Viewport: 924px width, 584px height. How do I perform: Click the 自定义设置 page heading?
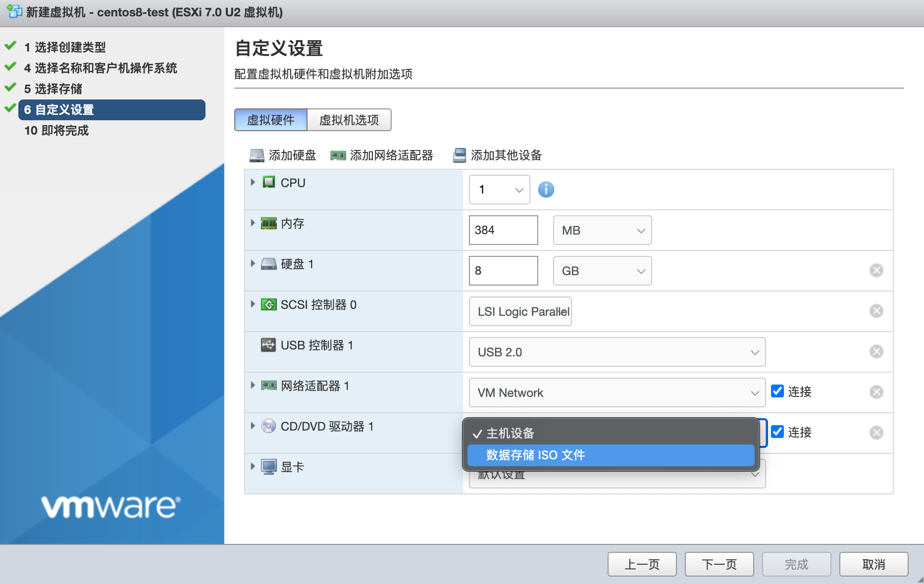pyautogui.click(x=279, y=49)
